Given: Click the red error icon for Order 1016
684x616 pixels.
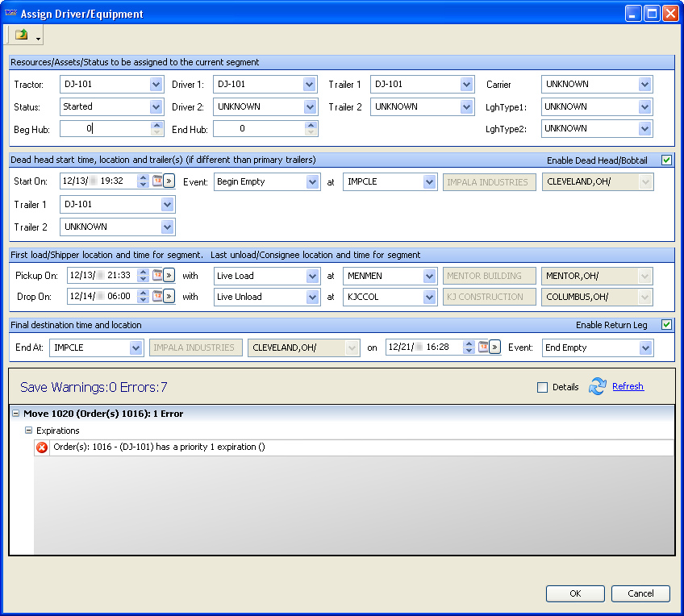Looking at the screenshot, I should [42, 447].
